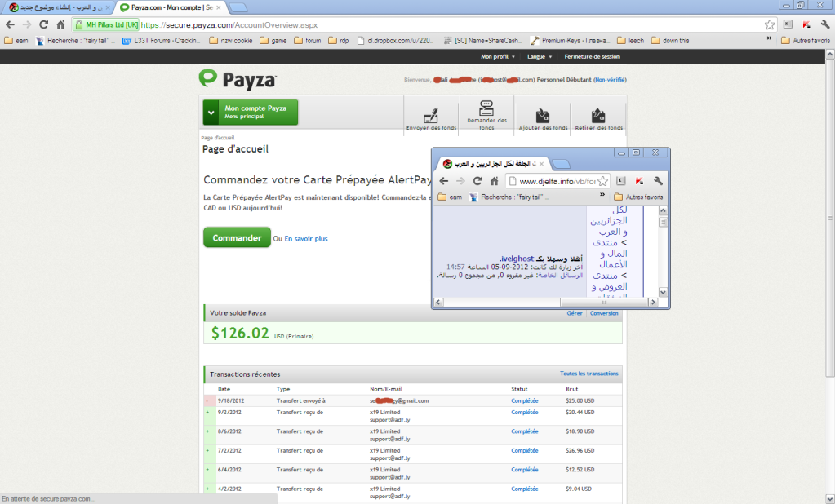835x504 pixels.
Task: Click the red Kaspersky icon in djelfa.info popup
Action: (640, 181)
